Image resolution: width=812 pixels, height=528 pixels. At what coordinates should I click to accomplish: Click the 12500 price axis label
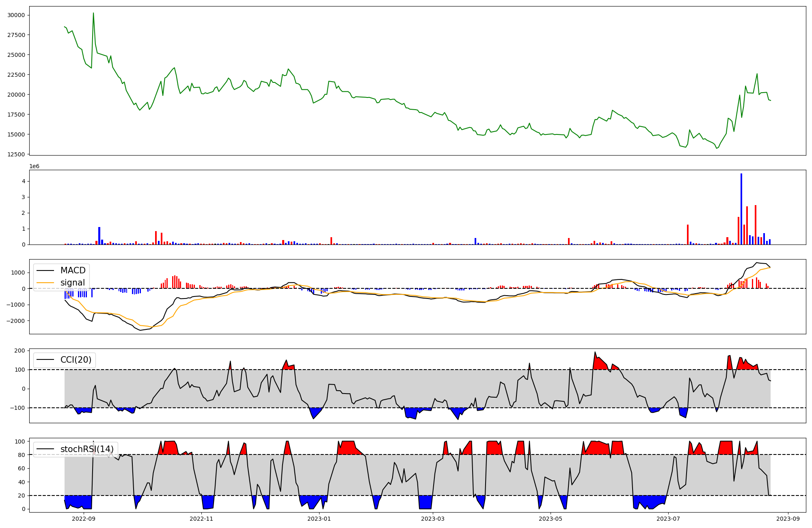(16, 154)
